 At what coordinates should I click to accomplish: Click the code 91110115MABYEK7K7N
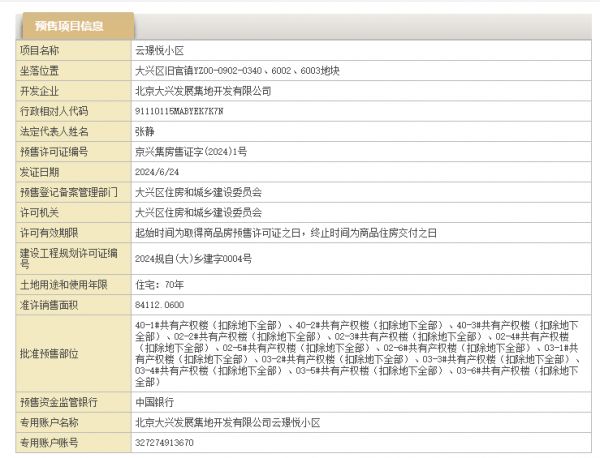click(179, 110)
